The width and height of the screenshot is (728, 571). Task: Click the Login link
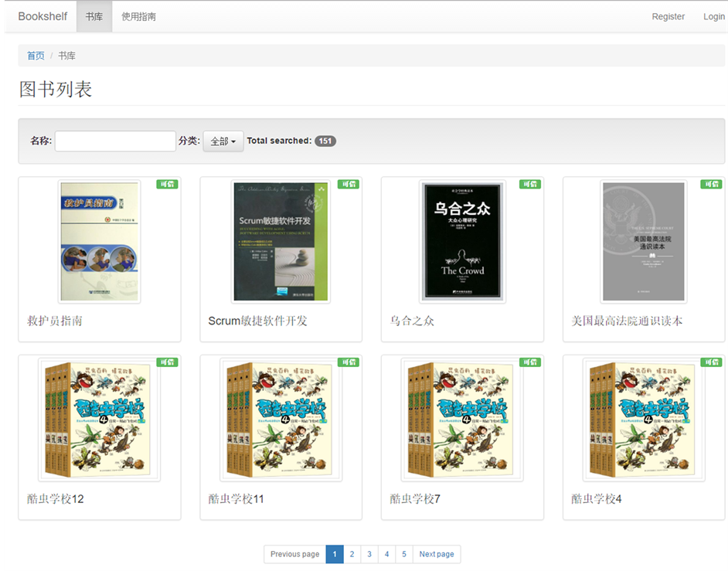click(713, 16)
